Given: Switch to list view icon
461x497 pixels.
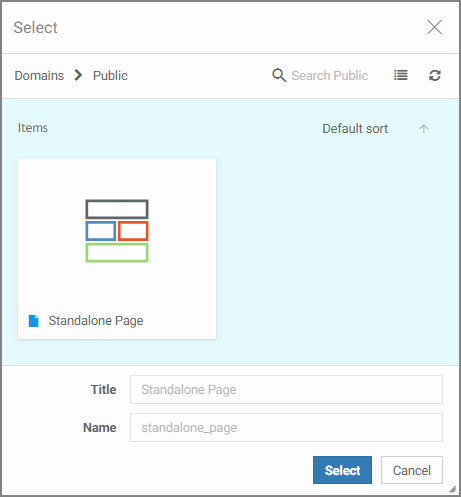Looking at the screenshot, I should tap(401, 75).
